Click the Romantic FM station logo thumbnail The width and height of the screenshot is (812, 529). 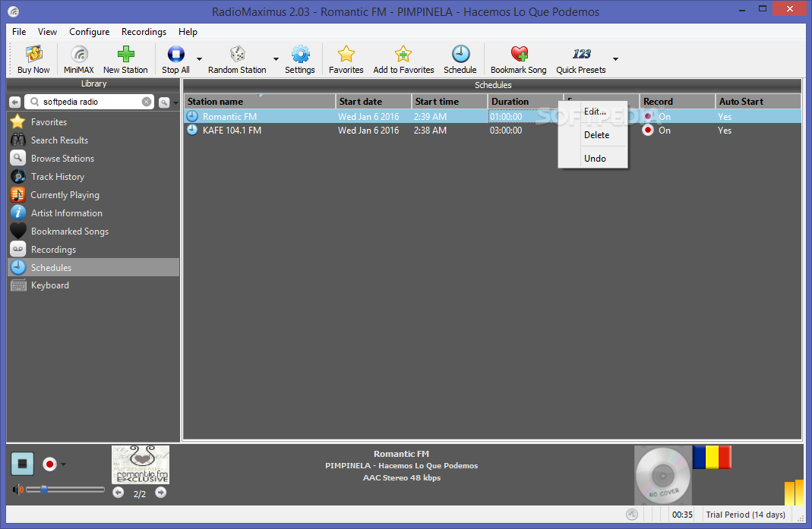point(141,464)
